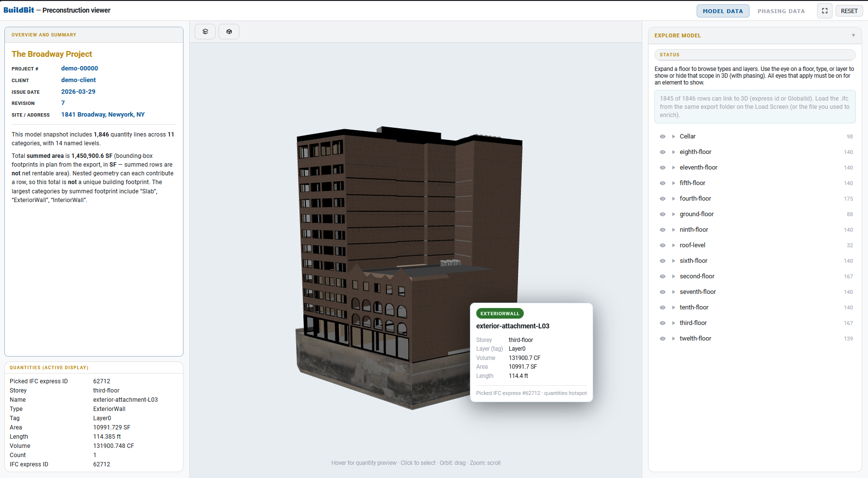Image resolution: width=868 pixels, height=478 pixels.
Task: Expand the Cellar tree arrow
Action: point(673,137)
